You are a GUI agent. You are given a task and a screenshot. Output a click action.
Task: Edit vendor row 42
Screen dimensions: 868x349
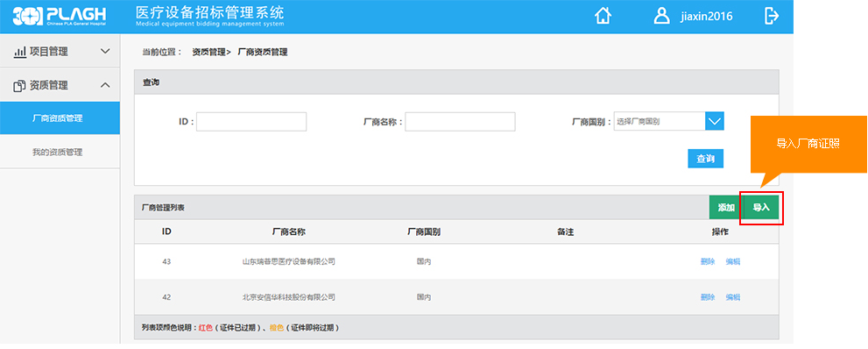733,297
